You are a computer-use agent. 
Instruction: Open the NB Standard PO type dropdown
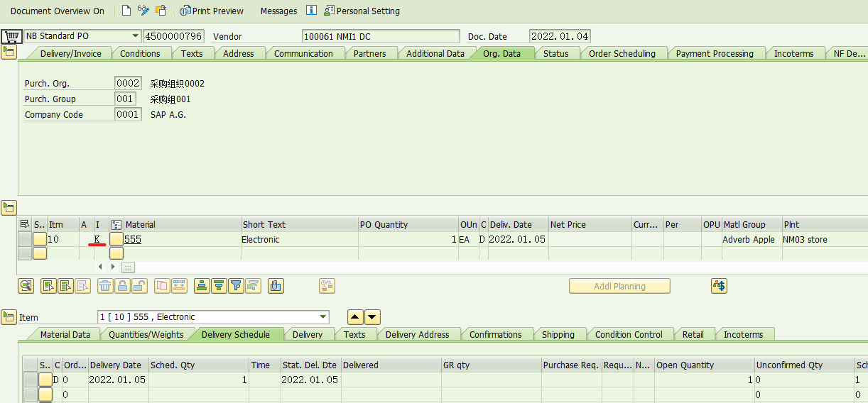tap(135, 36)
